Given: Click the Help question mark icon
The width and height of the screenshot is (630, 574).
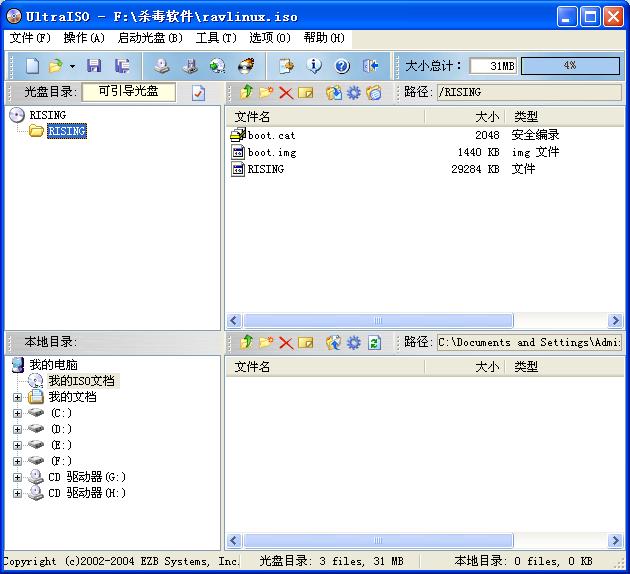Looking at the screenshot, I should pos(342,66).
